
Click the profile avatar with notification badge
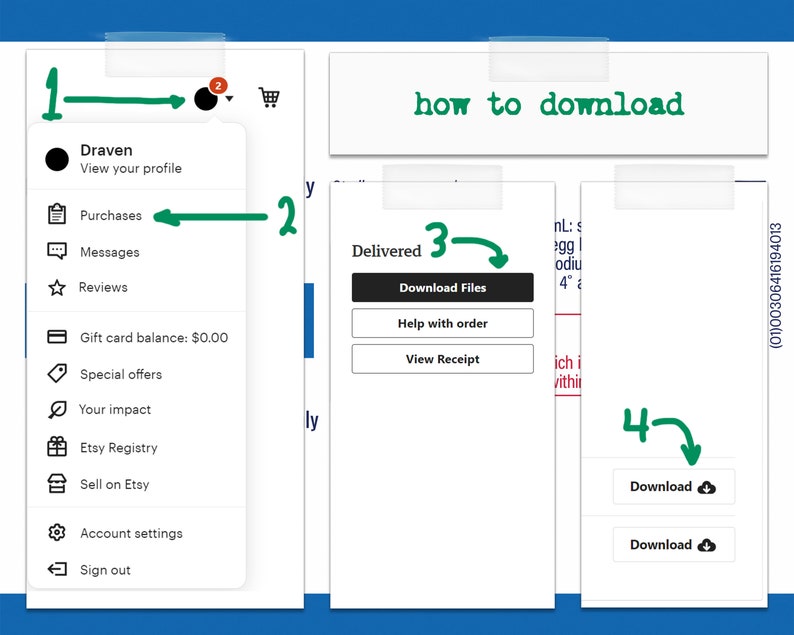click(x=206, y=98)
